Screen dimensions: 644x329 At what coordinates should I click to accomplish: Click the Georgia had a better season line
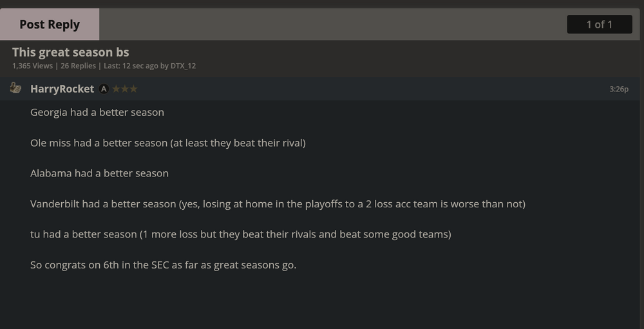[97, 112]
